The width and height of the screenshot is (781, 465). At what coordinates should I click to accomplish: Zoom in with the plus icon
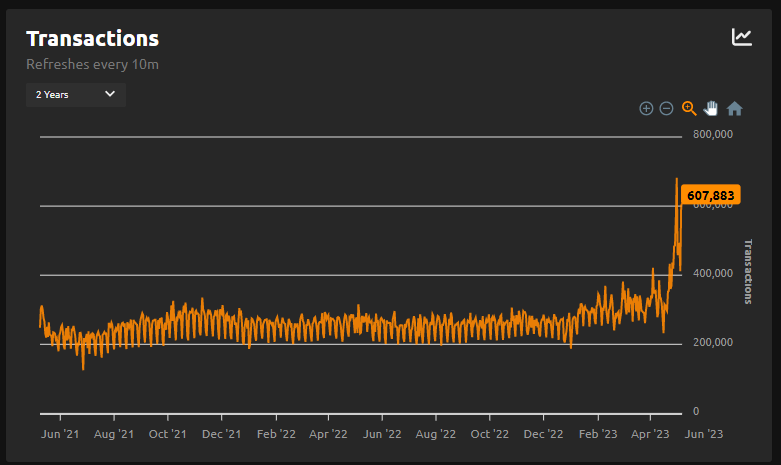[x=646, y=109]
